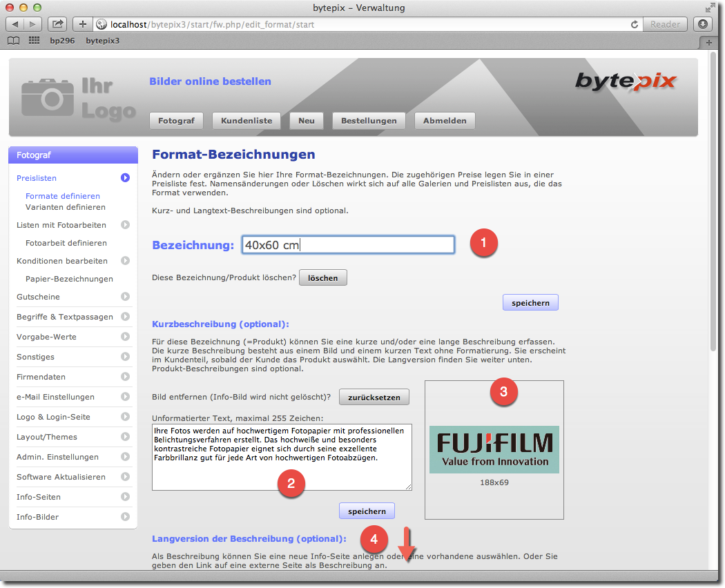725x588 pixels.
Task: Open Konditionen bearbeiten in the sidebar
Action: [62, 261]
